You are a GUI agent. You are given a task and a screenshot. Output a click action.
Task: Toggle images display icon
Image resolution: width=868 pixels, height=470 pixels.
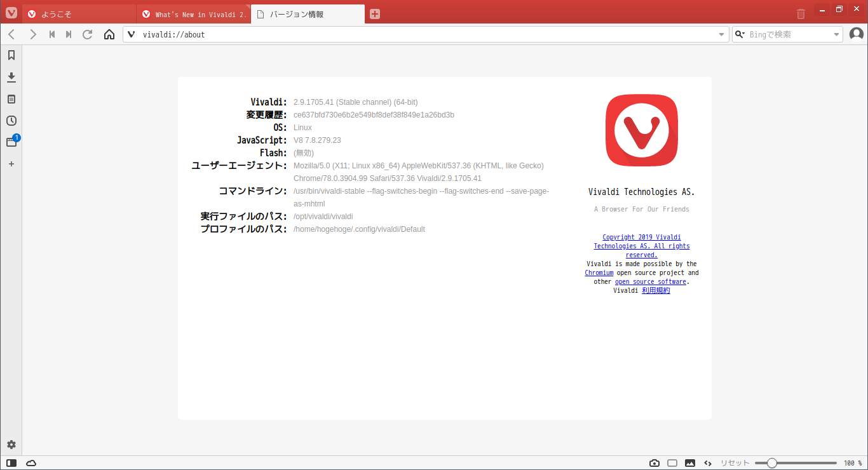pos(690,463)
